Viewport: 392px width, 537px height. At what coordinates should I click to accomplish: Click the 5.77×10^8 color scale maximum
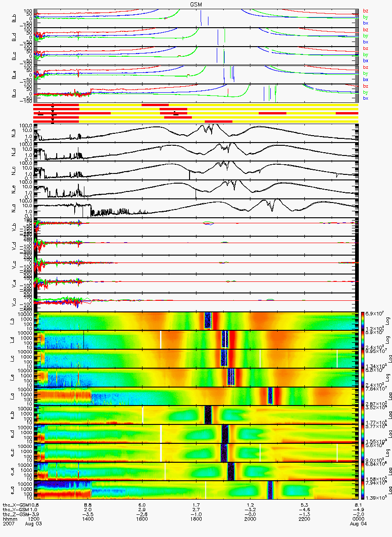tap(375, 427)
